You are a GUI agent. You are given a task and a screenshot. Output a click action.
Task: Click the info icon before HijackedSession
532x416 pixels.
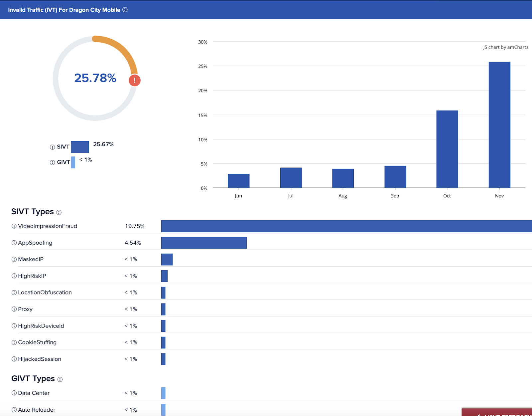[x=14, y=359]
